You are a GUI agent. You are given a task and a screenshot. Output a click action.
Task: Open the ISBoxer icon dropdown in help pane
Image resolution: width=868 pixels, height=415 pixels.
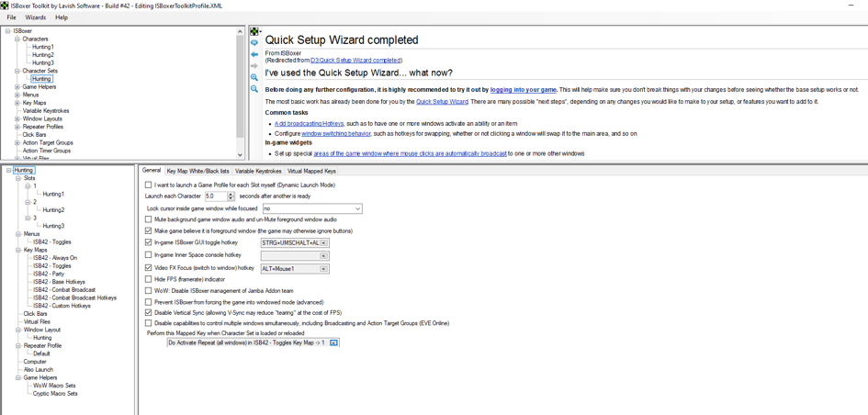pyautogui.click(x=255, y=31)
